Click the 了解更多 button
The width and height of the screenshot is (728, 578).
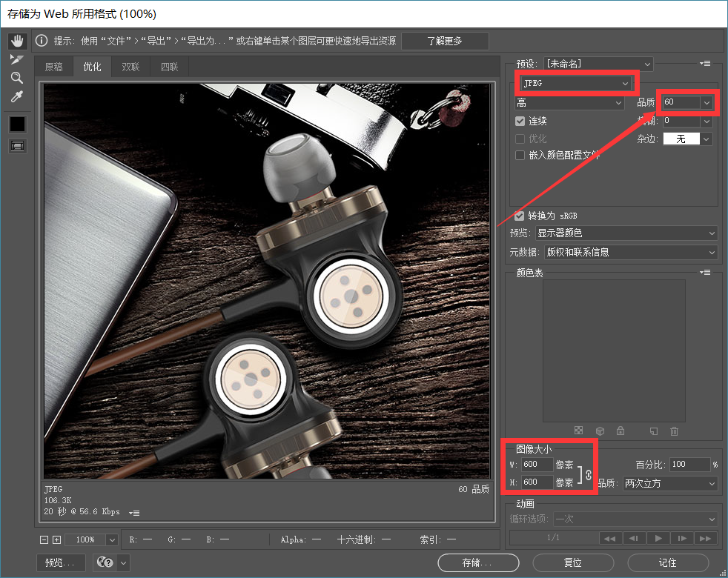point(445,41)
